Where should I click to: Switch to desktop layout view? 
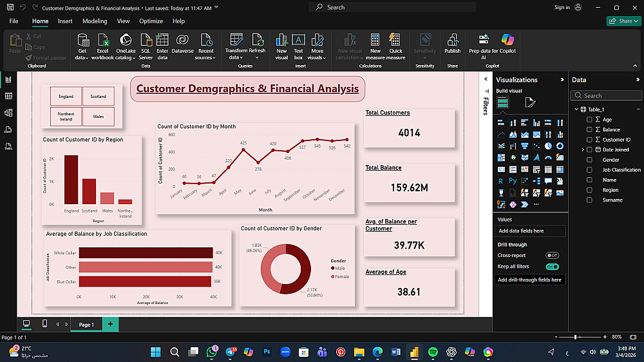point(26,324)
